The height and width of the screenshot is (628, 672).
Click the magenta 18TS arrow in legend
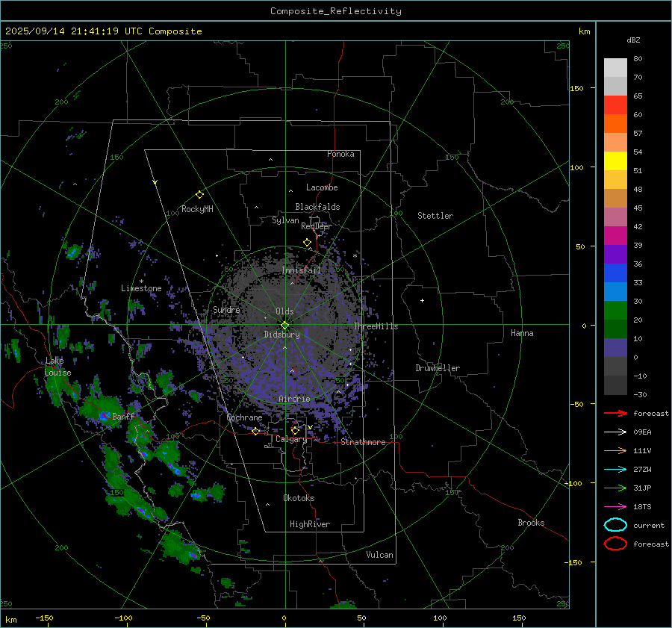(x=615, y=507)
